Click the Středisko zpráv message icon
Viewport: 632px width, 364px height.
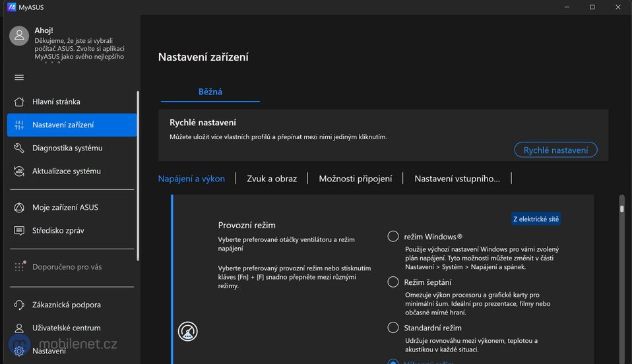click(19, 231)
